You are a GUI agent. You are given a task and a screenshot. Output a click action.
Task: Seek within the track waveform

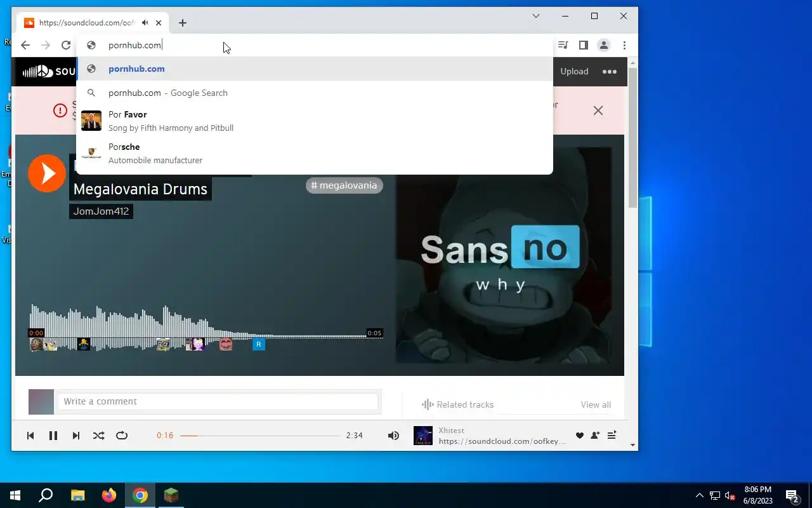(206, 327)
